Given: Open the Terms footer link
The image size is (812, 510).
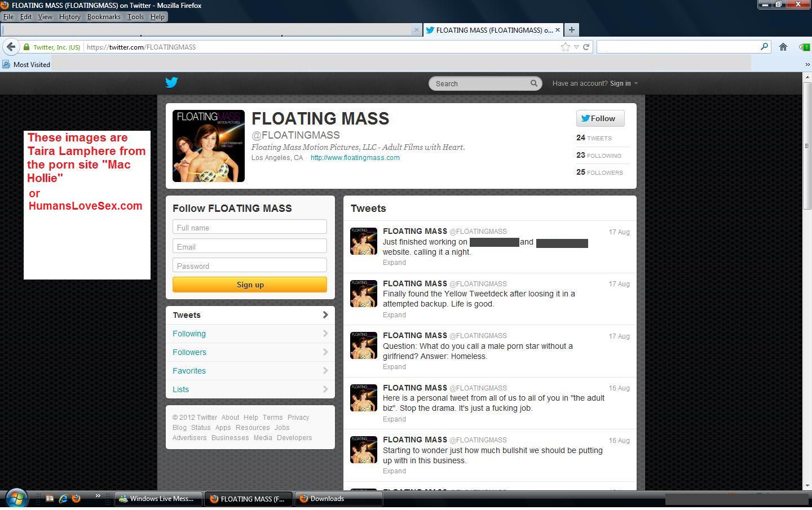Looking at the screenshot, I should tap(272, 418).
